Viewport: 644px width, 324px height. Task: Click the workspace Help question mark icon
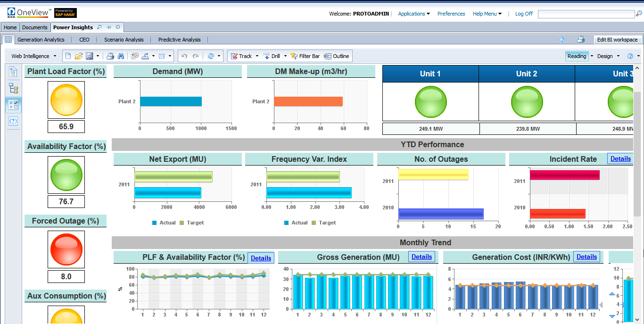pyautogui.click(x=562, y=40)
